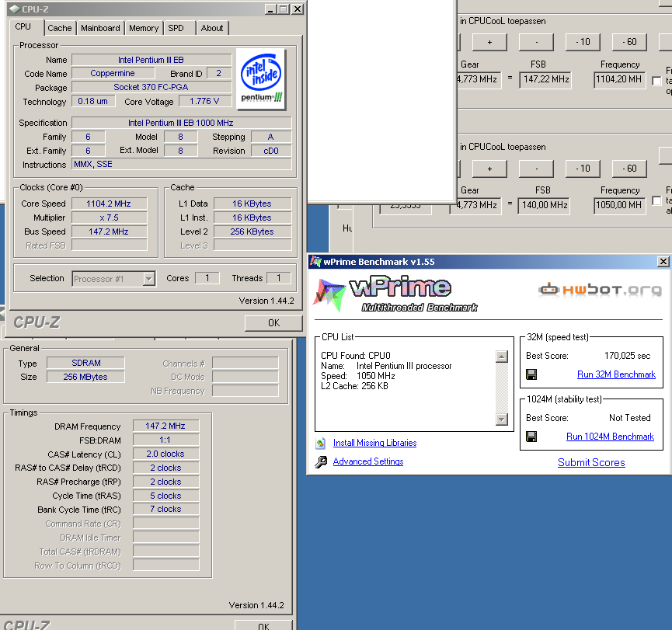Click the -10 button in the upper CPUCool row

[x=583, y=42]
